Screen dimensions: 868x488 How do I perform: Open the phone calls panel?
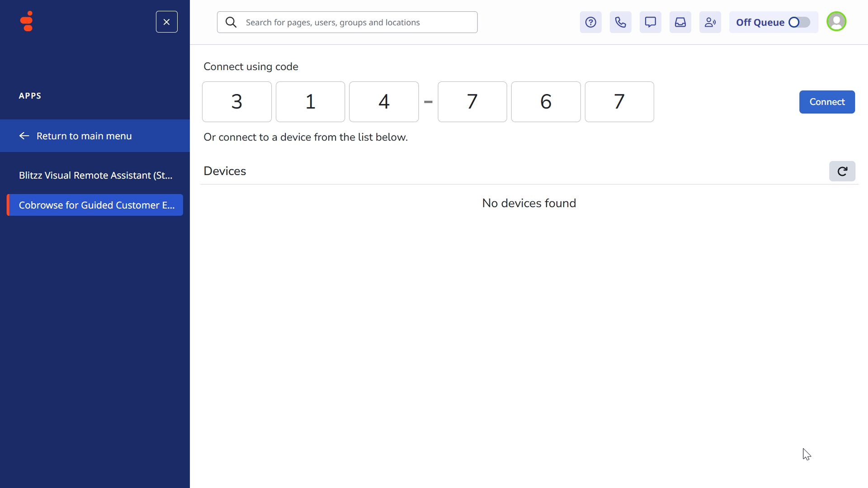tap(620, 22)
